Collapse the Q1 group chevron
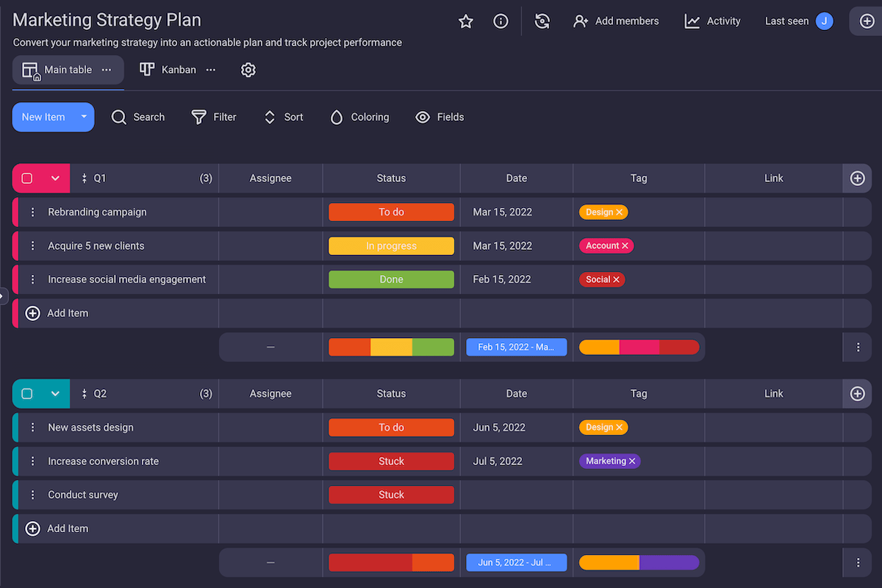Screen dimensions: 882x588 [55, 178]
